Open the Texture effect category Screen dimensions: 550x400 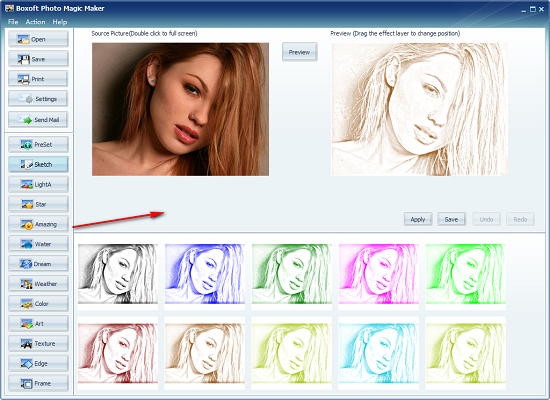(x=38, y=344)
